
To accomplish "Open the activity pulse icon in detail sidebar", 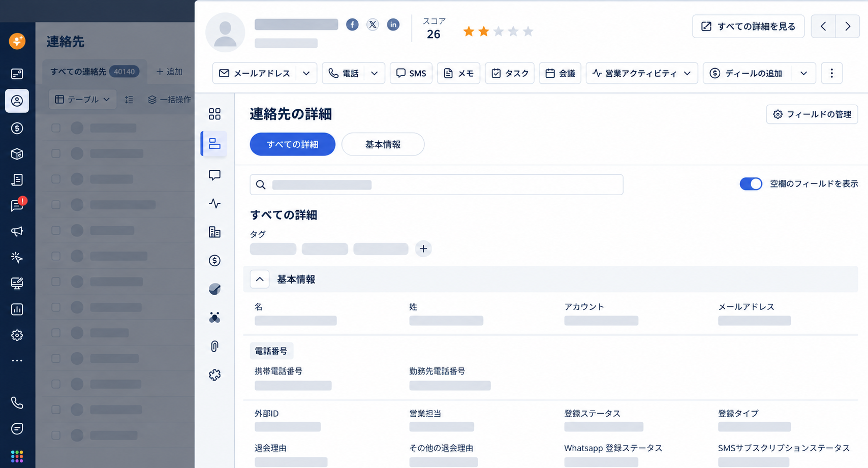I will coord(214,204).
